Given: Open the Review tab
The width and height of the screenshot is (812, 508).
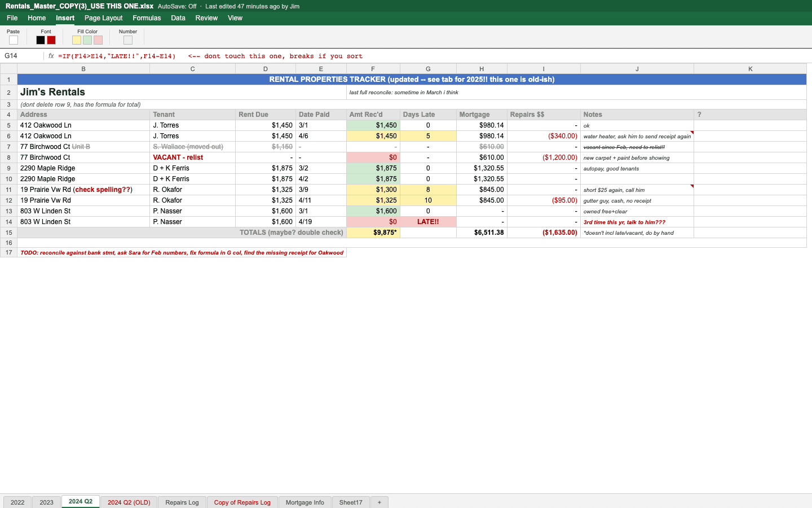Looking at the screenshot, I should (206, 18).
